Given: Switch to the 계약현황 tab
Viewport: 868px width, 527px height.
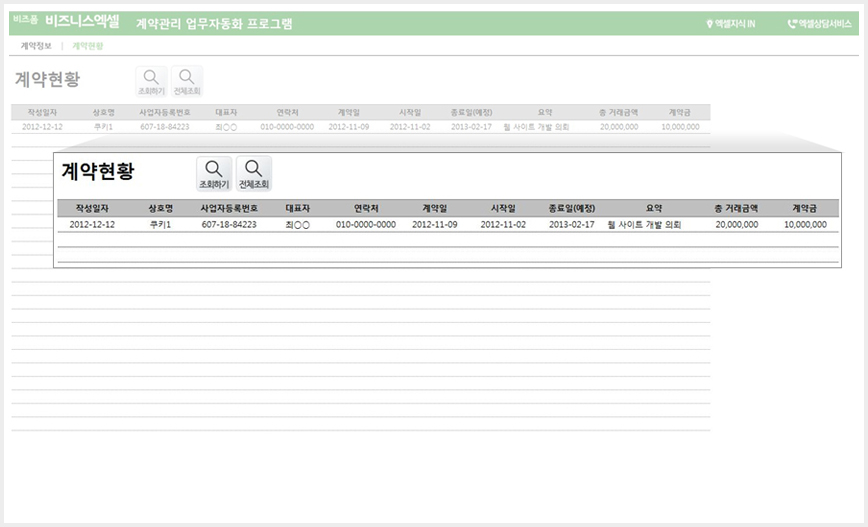Looking at the screenshot, I should [x=87, y=46].
